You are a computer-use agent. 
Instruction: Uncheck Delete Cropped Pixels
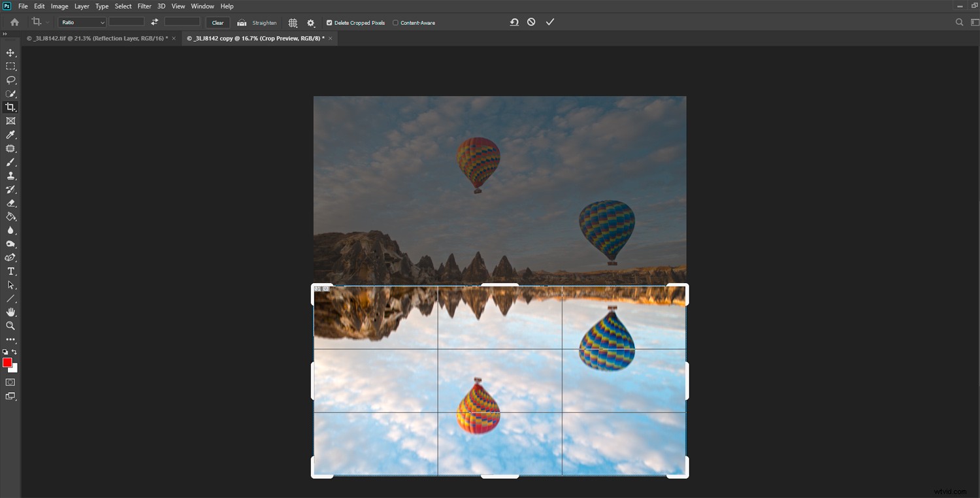329,22
